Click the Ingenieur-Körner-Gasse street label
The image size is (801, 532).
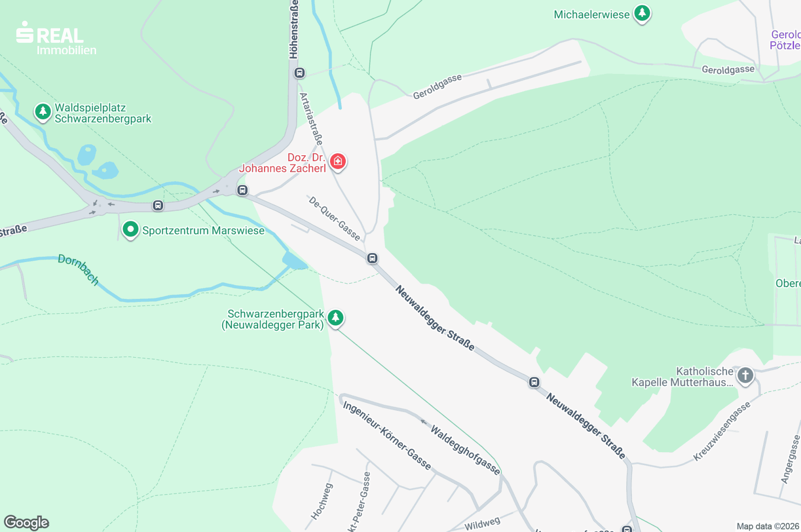(387, 435)
